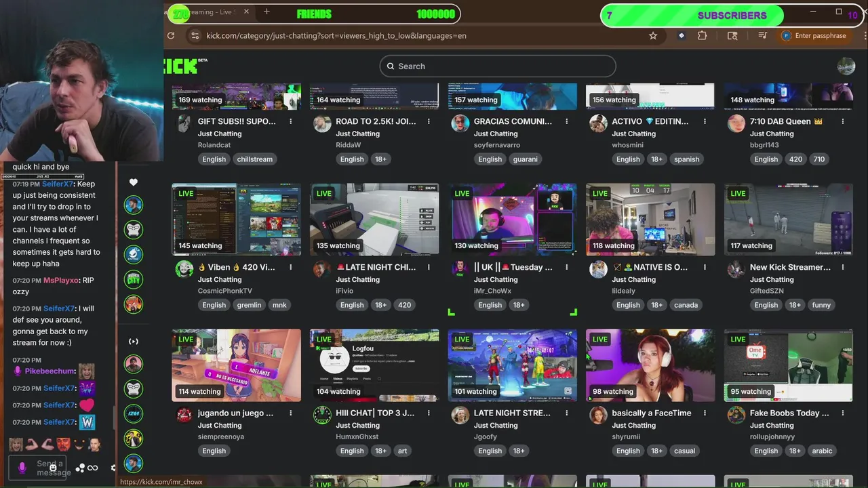Close the Live streaming browser tab

tap(246, 12)
